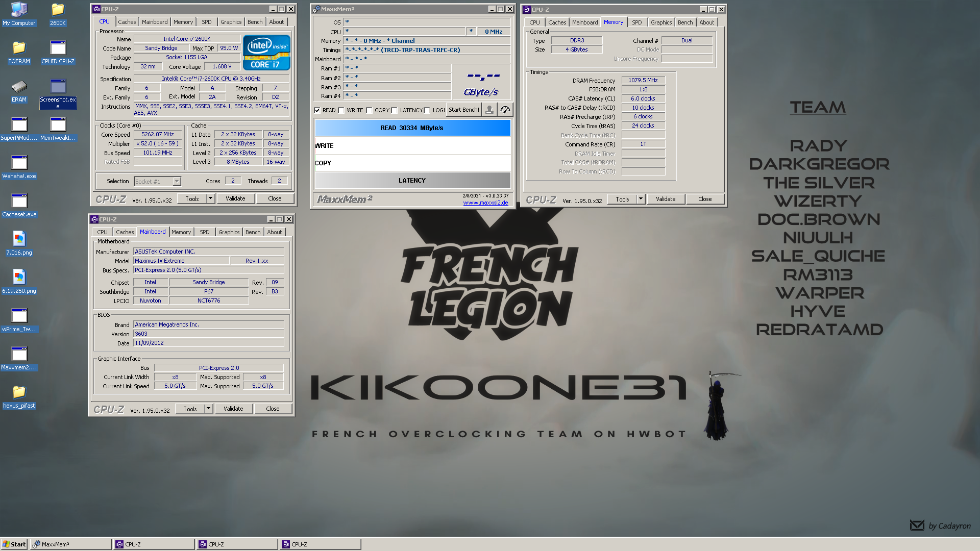Click the Command Rate 1T value
This screenshot has height=551, width=980.
pyautogui.click(x=643, y=144)
